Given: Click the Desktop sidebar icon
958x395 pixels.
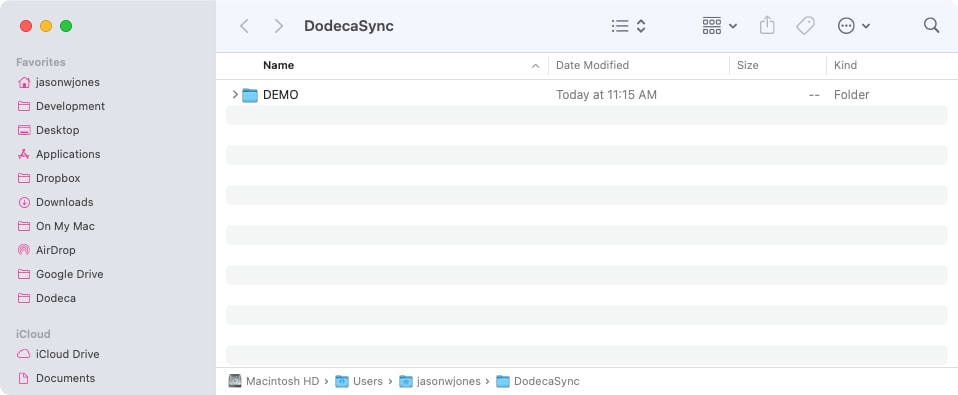Looking at the screenshot, I should pyautogui.click(x=24, y=130).
